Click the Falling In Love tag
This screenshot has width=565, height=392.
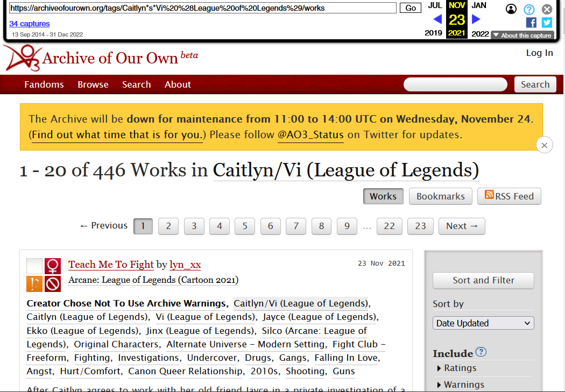346,358
